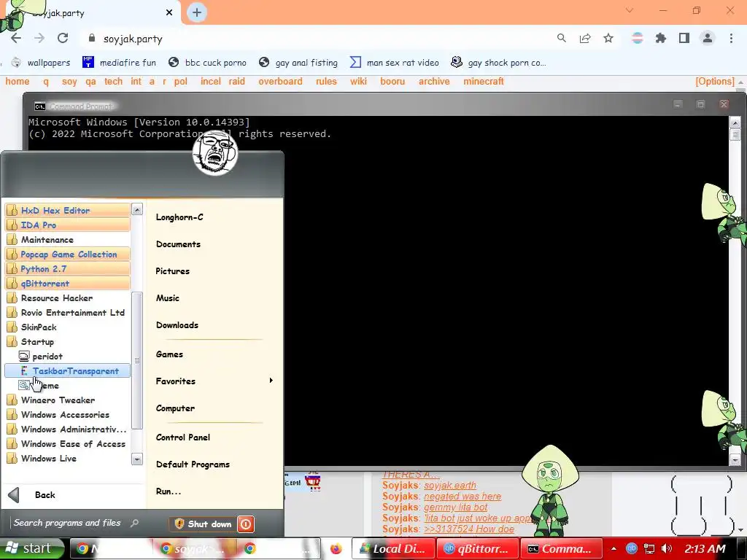Open Pictures from start menu
747x560 pixels.
(172, 271)
